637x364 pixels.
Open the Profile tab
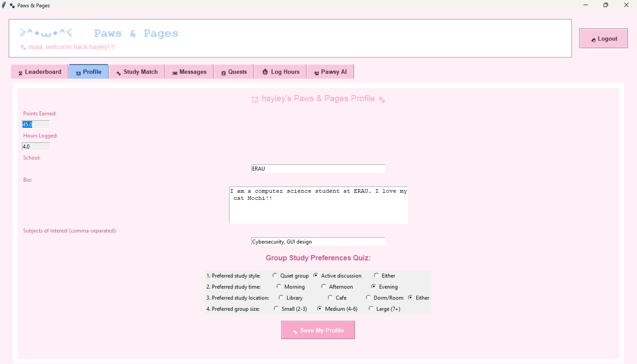coord(89,72)
